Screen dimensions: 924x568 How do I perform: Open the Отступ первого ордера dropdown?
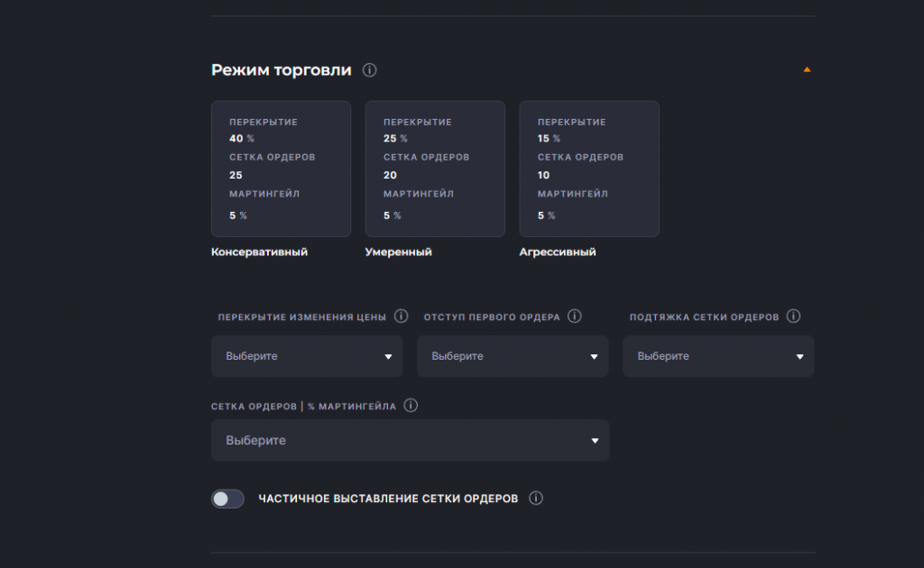tap(513, 356)
